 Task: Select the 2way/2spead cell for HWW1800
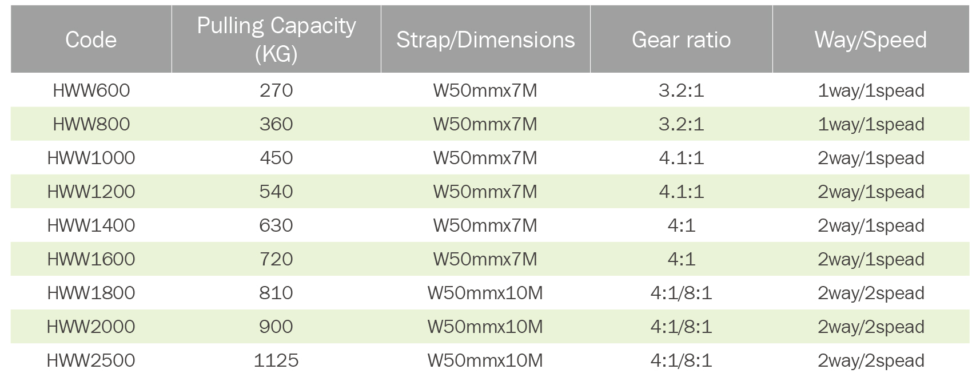coord(870,293)
